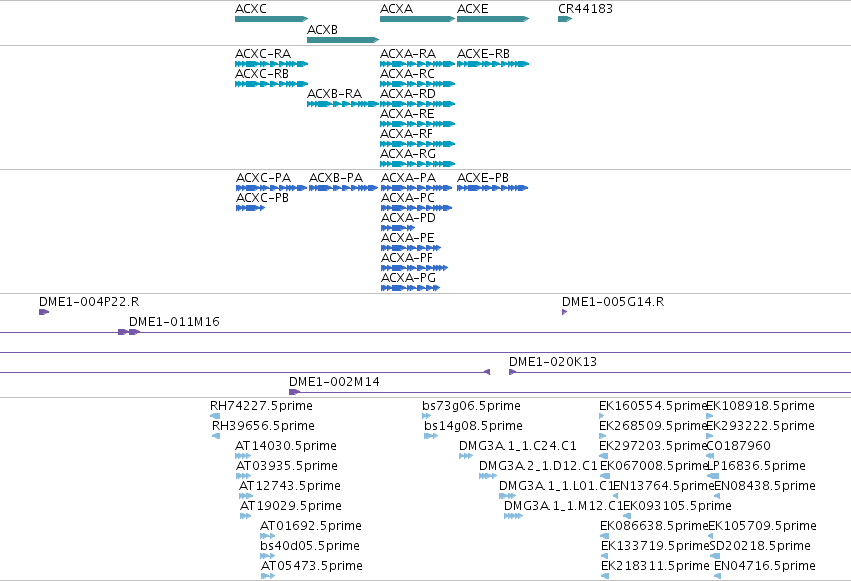
Task: Select transcript ACXA-RG
Action: pyautogui.click(x=417, y=164)
